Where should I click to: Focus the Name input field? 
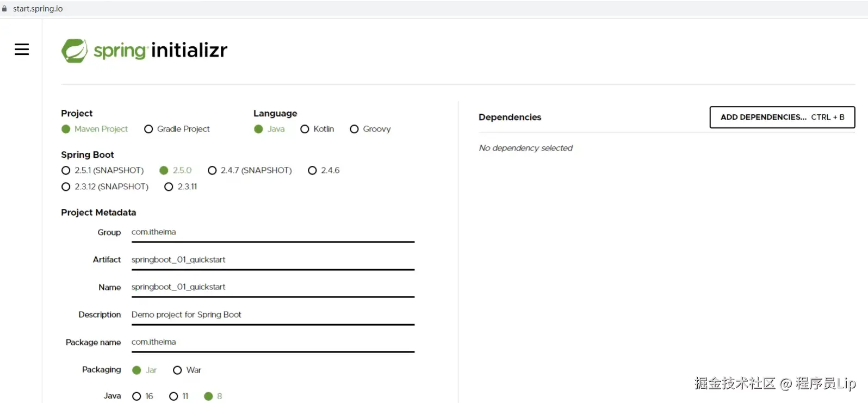pos(273,287)
